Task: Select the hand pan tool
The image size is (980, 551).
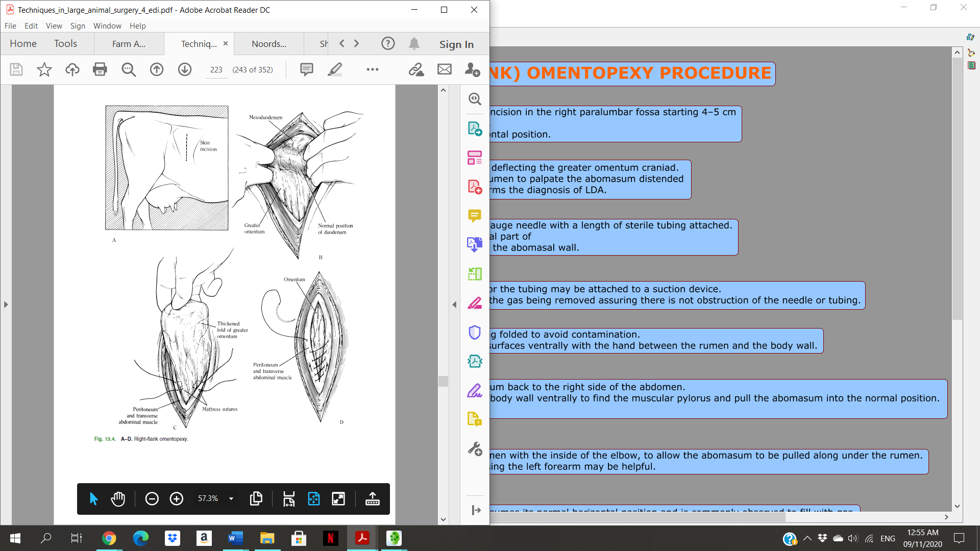Action: tap(118, 498)
